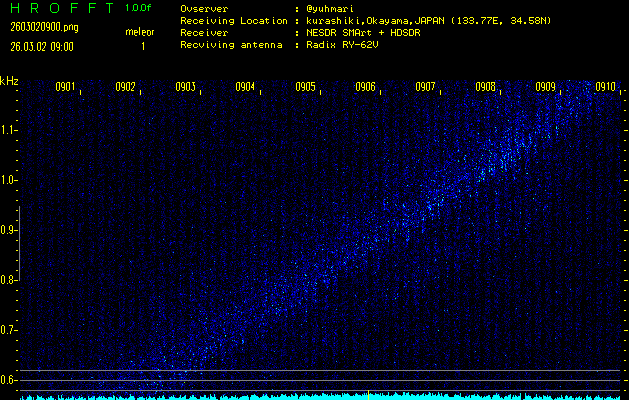629x400 pixels.
Task: Select the 2603020900.png filename
Action: point(43,27)
